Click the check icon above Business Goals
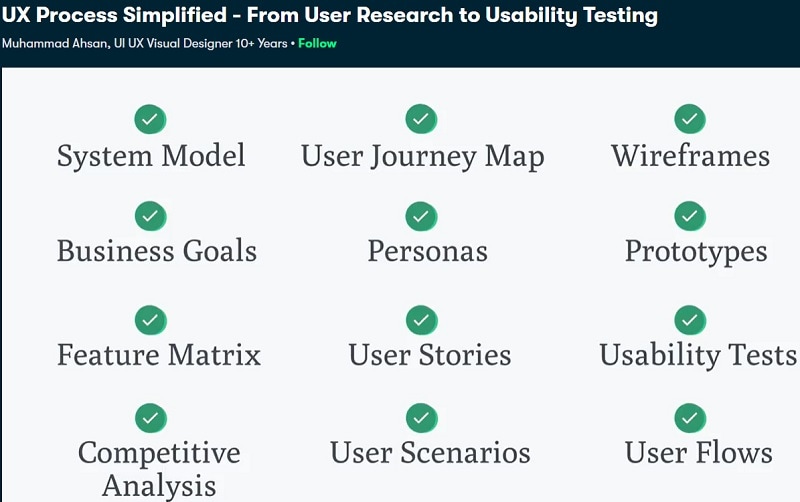The height and width of the screenshot is (502, 800). tap(150, 215)
